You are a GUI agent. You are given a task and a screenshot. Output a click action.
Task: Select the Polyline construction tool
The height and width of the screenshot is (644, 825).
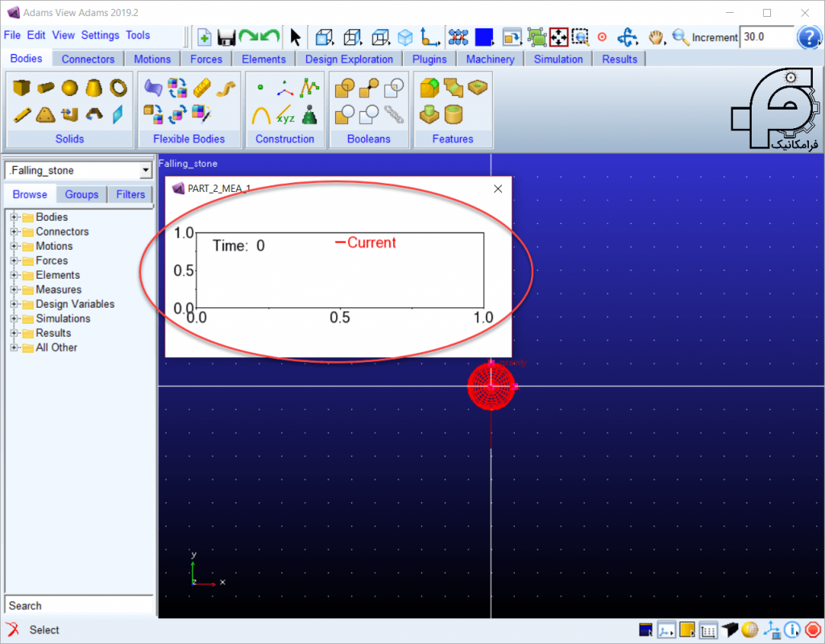click(x=309, y=87)
